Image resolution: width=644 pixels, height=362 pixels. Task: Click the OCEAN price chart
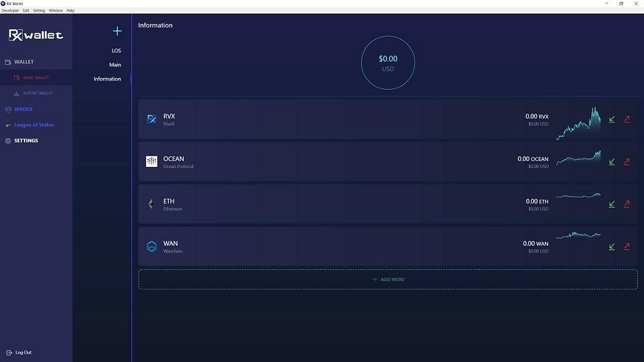(579, 158)
